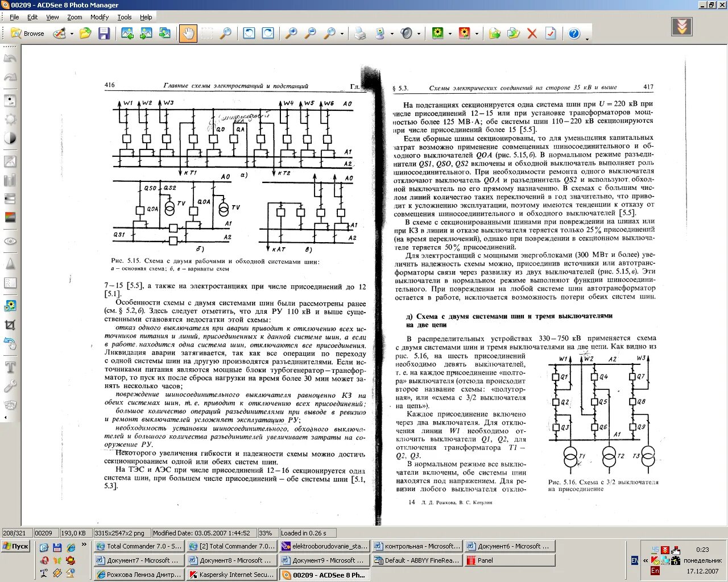Viewport: 728px width, 582px height.
Task: Select the Zoom magnifier tool
Action: point(226,34)
